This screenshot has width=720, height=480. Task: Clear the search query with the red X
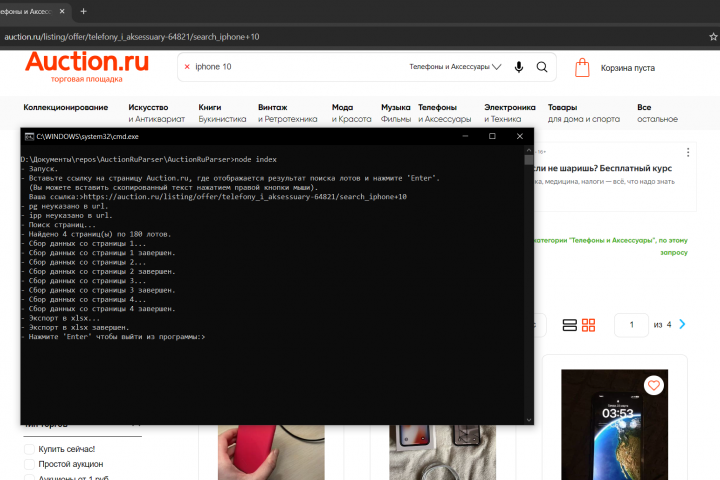click(x=187, y=67)
